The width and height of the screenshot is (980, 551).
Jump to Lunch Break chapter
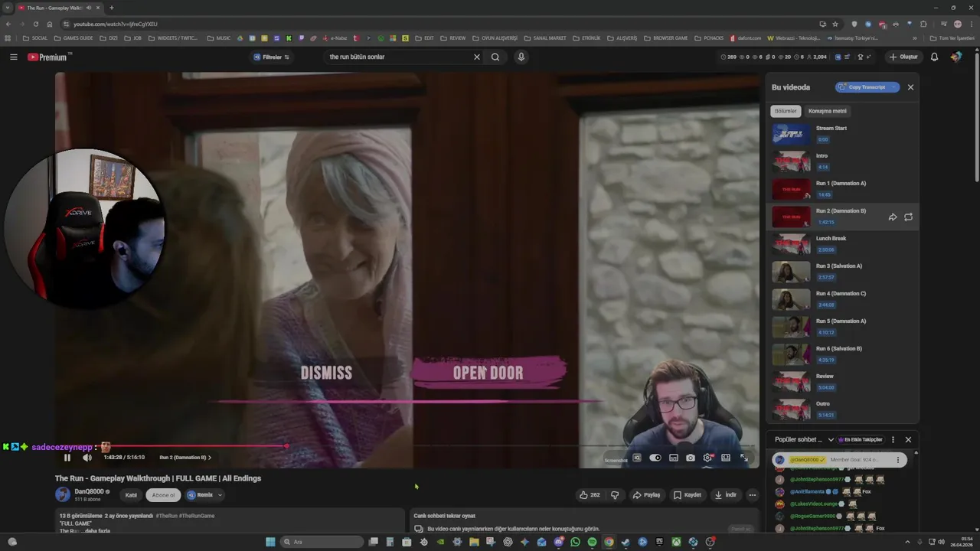click(x=842, y=244)
